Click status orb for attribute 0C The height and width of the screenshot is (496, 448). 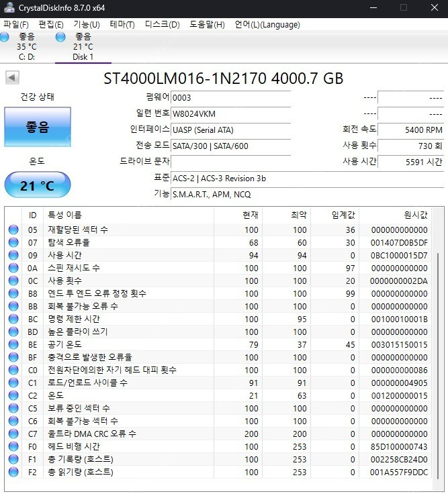coord(13,281)
